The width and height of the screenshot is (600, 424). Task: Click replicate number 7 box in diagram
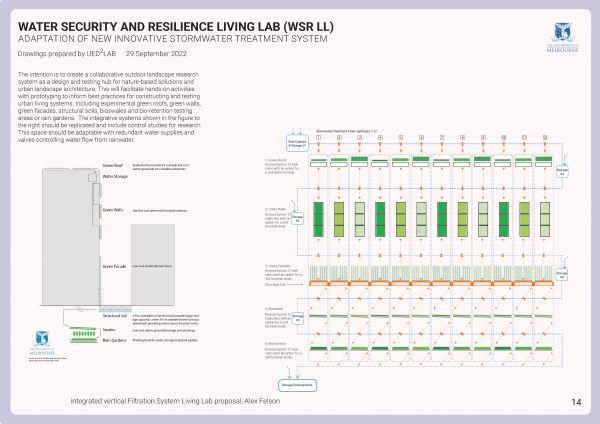(442, 137)
